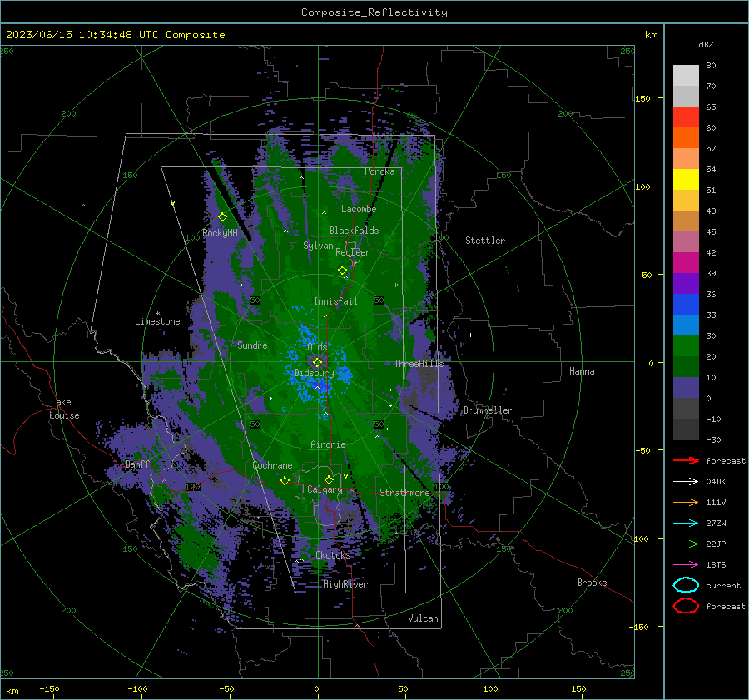Select the red forecast ellipse icon
Viewport: 749px width, 700px height.
point(686,606)
